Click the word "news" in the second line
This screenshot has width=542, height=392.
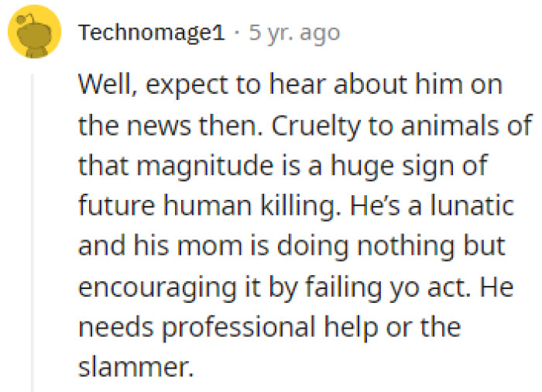[155, 126]
